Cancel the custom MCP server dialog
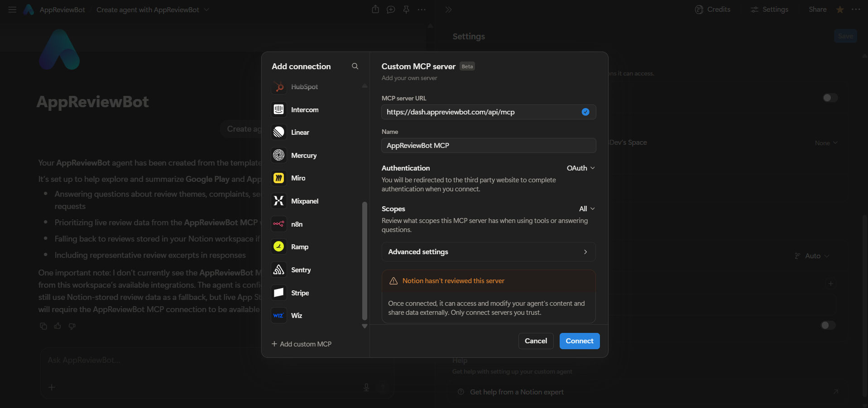Viewport: 868px width, 408px height. (536, 341)
